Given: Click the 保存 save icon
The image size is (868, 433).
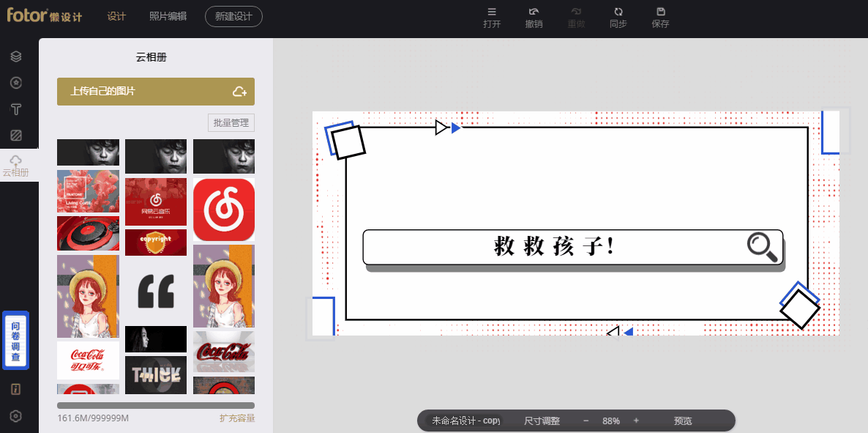Looking at the screenshot, I should pyautogui.click(x=660, y=12).
